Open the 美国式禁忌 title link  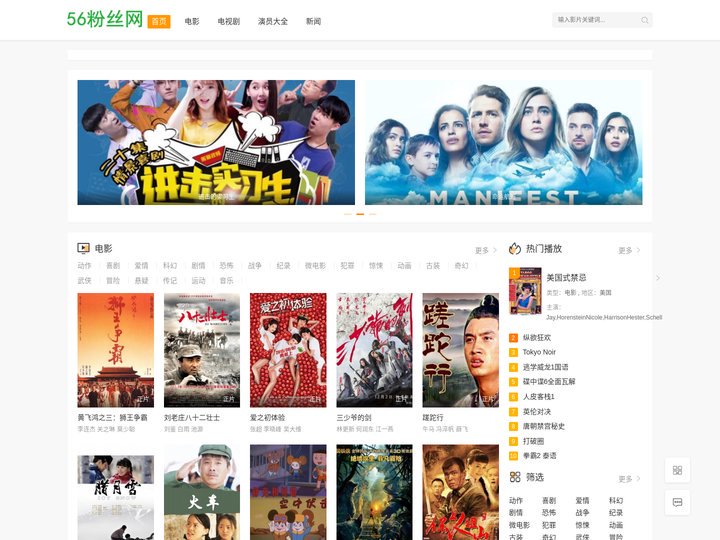point(566,278)
